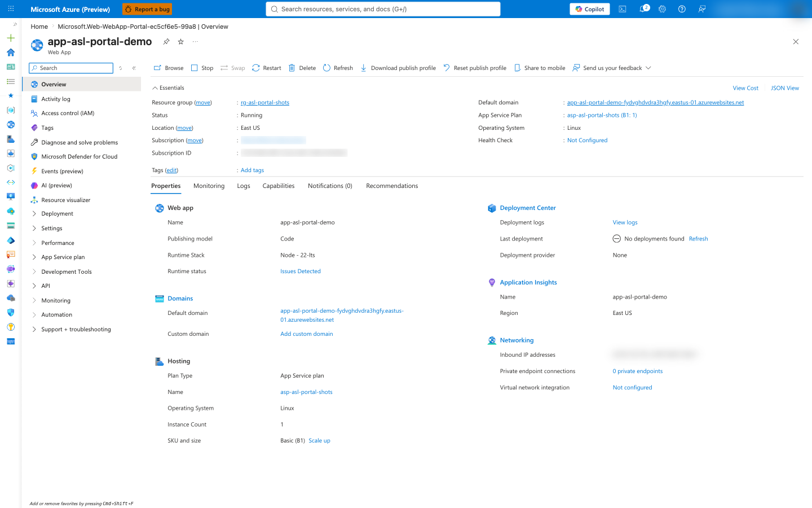This screenshot has width=812, height=508.
Task: Open portal settings gear
Action: (x=662, y=9)
